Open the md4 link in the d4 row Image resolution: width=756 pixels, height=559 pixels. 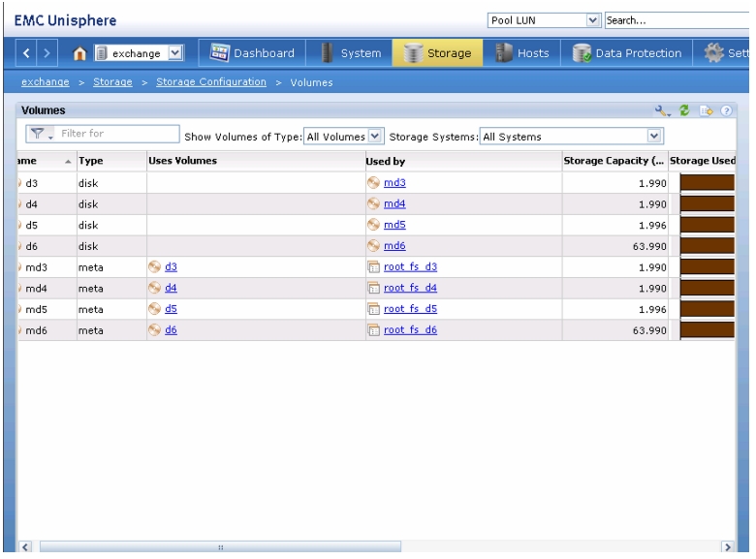point(394,203)
